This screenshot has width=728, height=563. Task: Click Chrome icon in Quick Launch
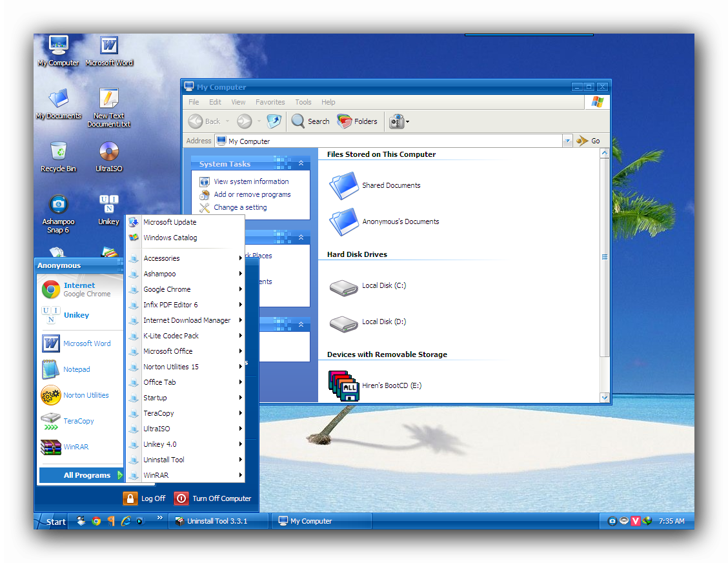(96, 521)
